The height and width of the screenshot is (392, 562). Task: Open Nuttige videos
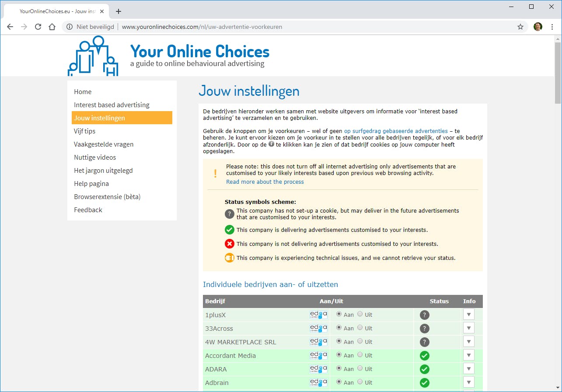122,157
